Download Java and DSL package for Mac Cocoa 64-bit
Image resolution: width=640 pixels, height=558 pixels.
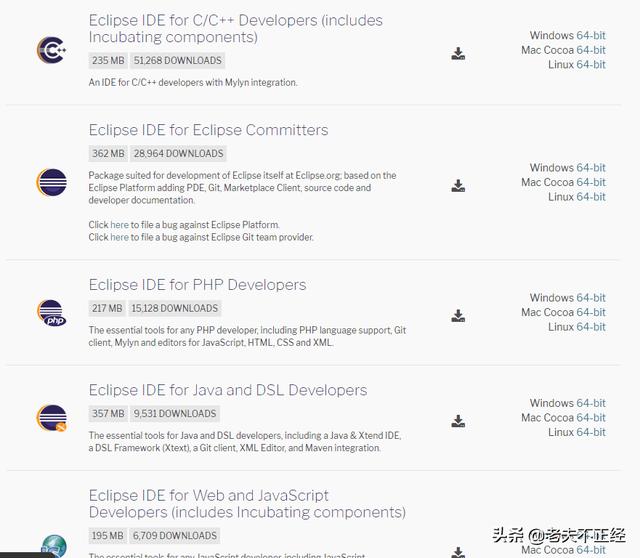point(591,418)
